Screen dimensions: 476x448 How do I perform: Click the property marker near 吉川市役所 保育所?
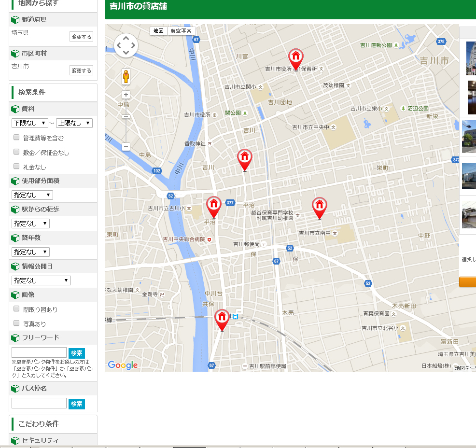[x=295, y=59]
